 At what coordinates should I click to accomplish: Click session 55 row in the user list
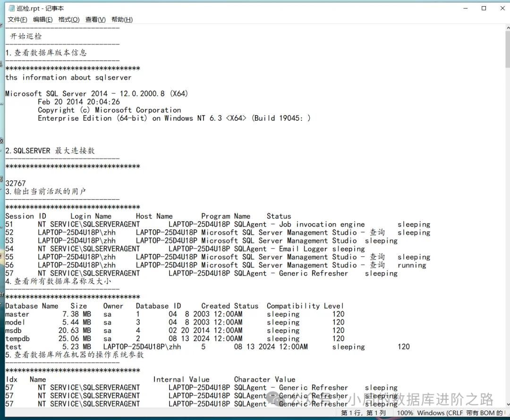218,257
